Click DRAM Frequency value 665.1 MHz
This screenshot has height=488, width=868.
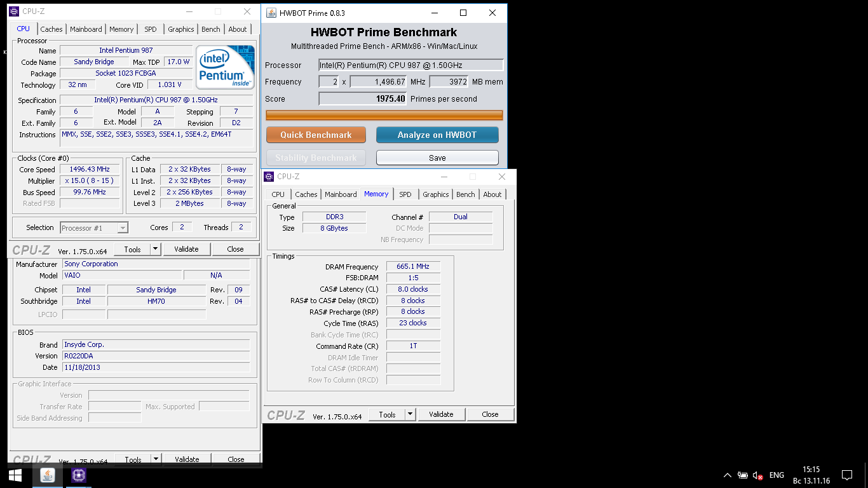tap(413, 266)
